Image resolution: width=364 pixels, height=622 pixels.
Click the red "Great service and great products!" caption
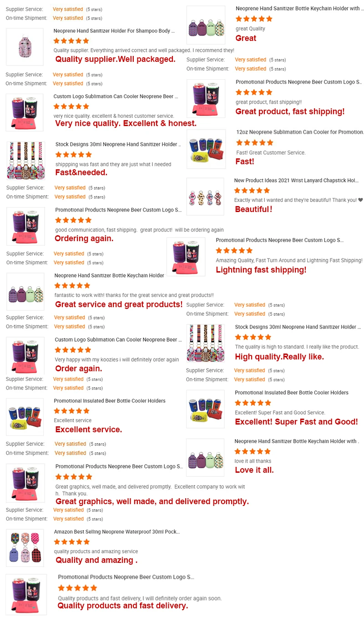point(119,304)
